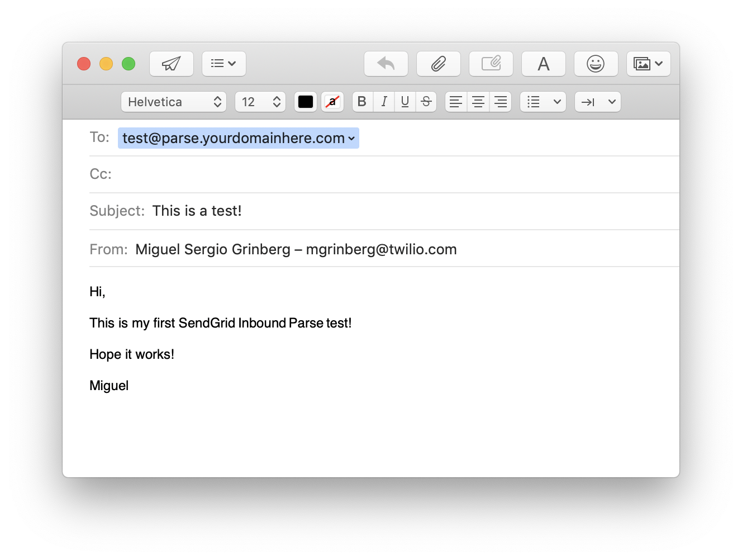Show the fonts format bar button
Screen dimensions: 742x560
[x=543, y=64]
